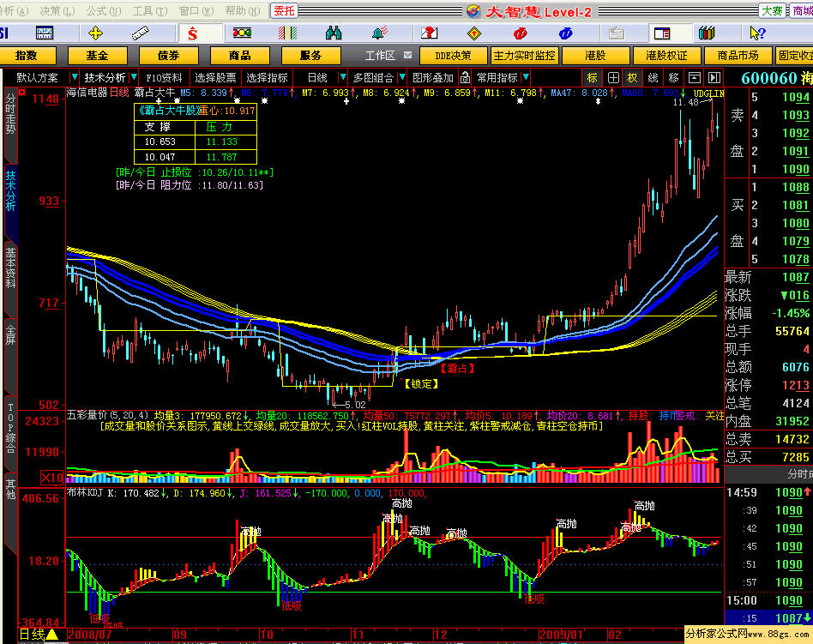Image resolution: width=813 pixels, height=644 pixels.
Task: Click the 大赛 button in title bar
Action: coord(772,11)
